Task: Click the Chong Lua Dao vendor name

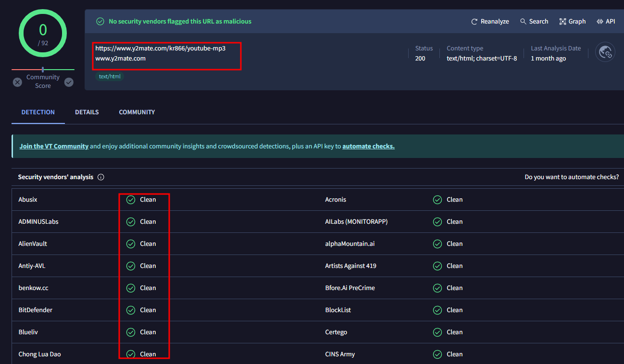Action: point(39,354)
